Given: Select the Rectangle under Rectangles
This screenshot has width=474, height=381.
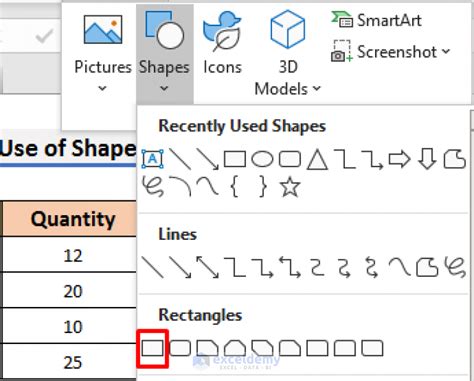Looking at the screenshot, I should tap(152, 348).
